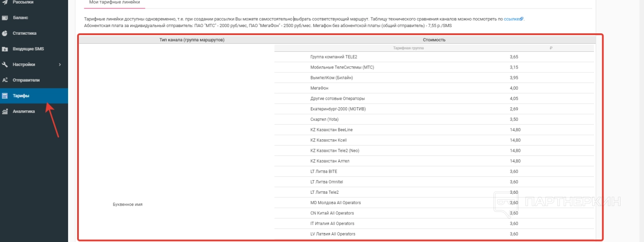Viewport: 644px width, 242px height.
Task: Click the Входящие SMS inbox icon
Action: [5, 49]
